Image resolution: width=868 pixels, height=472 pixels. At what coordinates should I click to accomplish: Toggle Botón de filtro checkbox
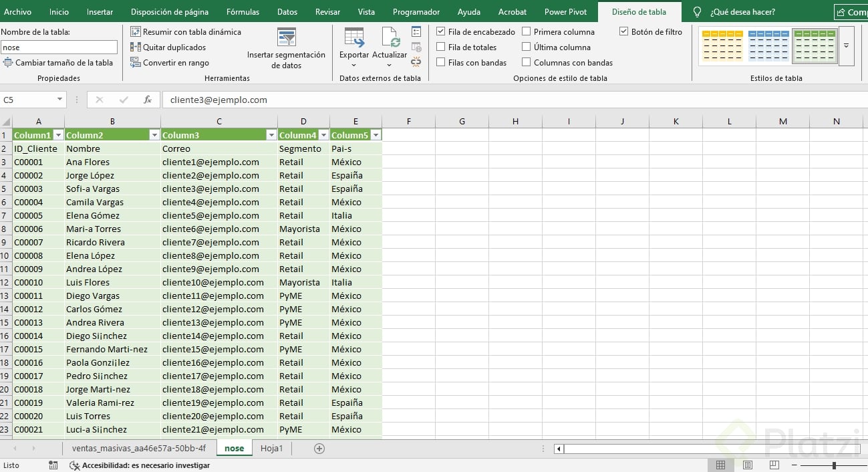click(624, 31)
